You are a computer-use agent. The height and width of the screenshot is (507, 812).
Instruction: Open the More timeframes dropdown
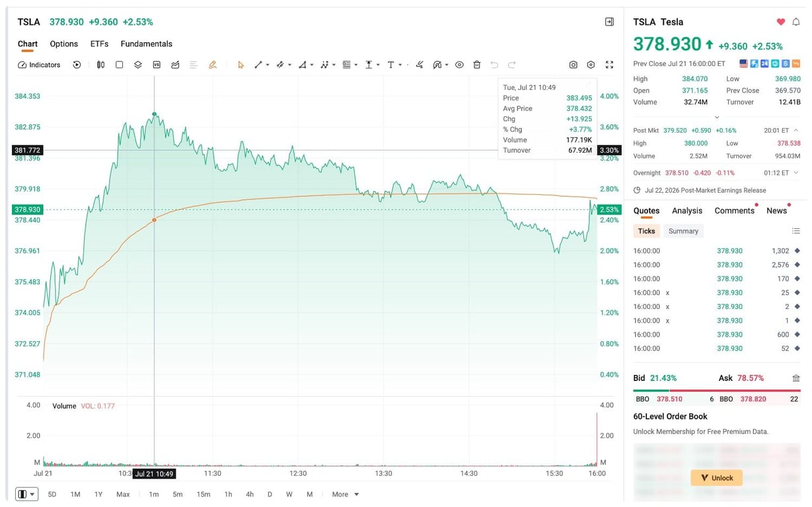(346, 494)
